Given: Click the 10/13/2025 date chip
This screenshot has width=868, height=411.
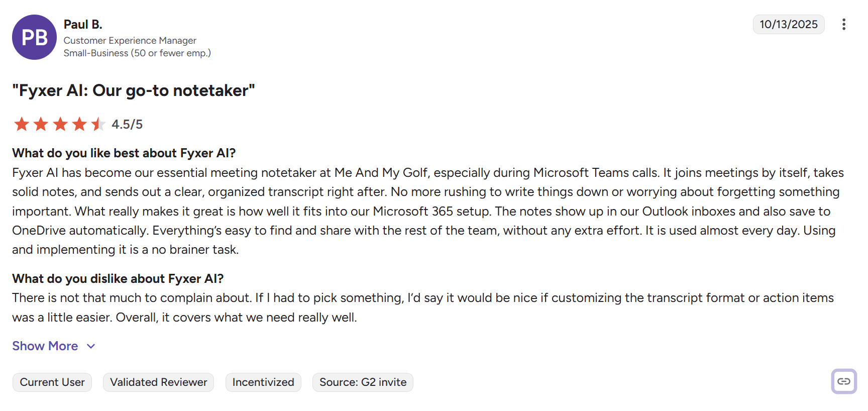Looking at the screenshot, I should tap(788, 24).
